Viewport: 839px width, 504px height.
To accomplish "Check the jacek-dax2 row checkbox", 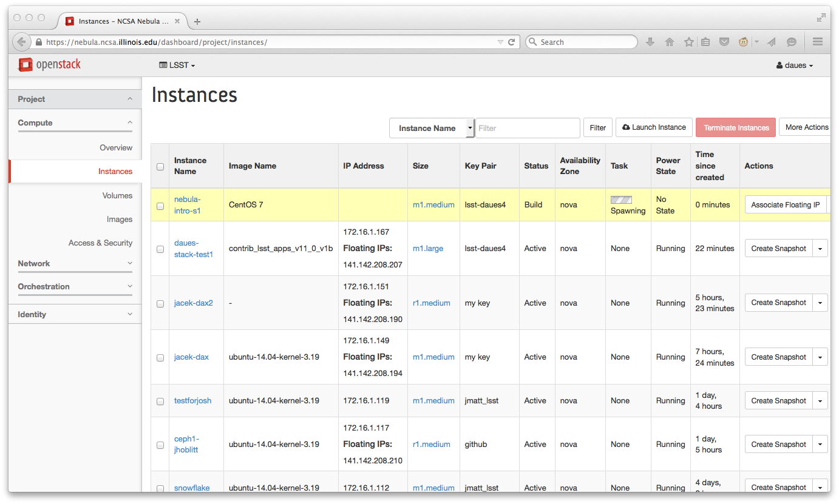I will click(160, 304).
